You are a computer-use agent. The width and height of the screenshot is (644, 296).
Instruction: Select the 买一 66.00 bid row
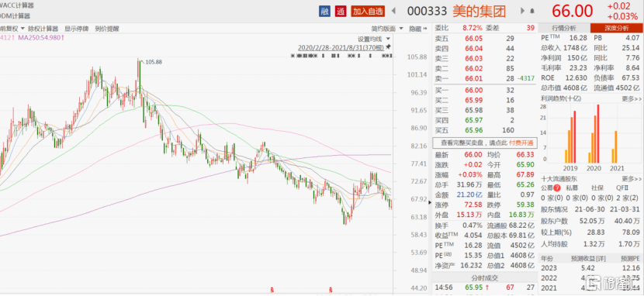click(485, 91)
